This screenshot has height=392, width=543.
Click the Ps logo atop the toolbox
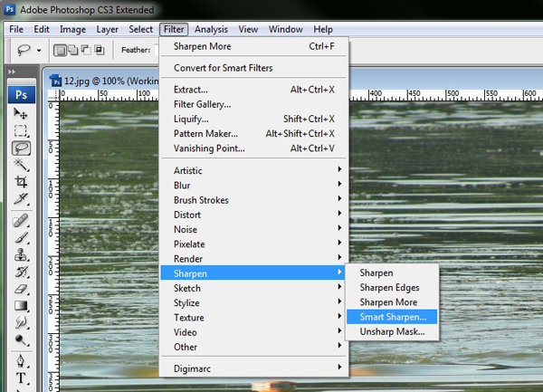click(x=22, y=94)
